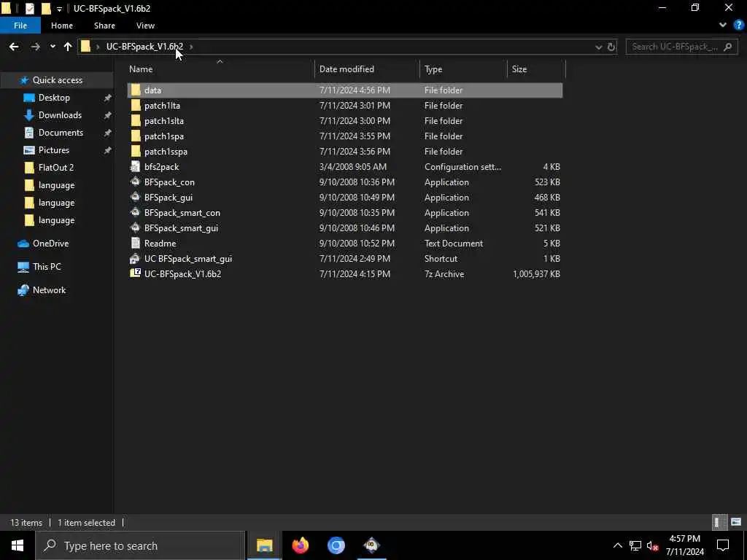The width and height of the screenshot is (747, 560).
Task: Expand the ribbon with chevron
Action: tap(723, 26)
